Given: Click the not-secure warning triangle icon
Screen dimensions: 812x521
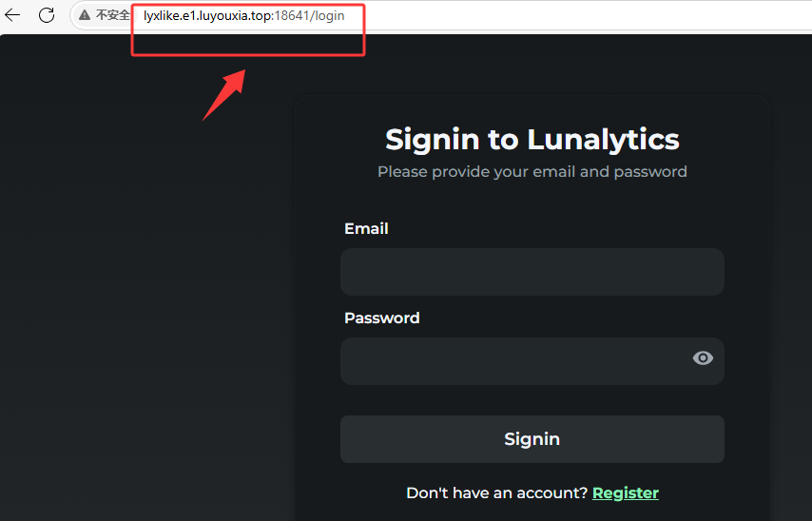Looking at the screenshot, I should coord(85,15).
